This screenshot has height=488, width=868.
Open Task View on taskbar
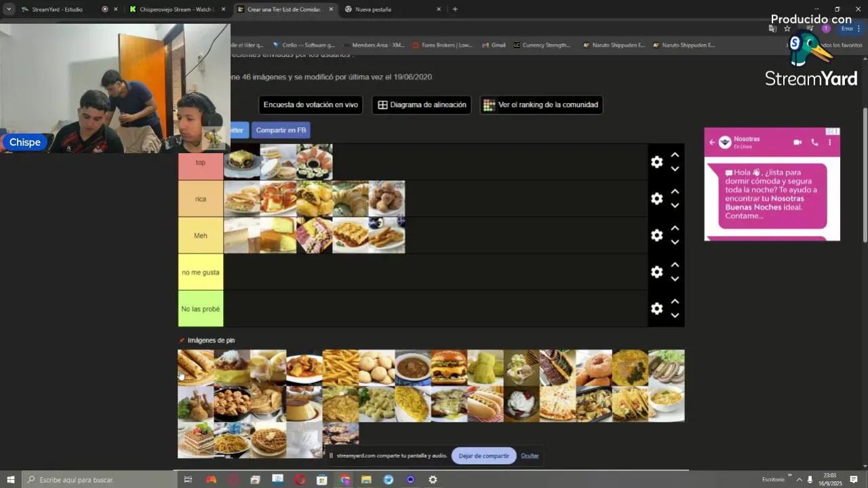(189, 479)
